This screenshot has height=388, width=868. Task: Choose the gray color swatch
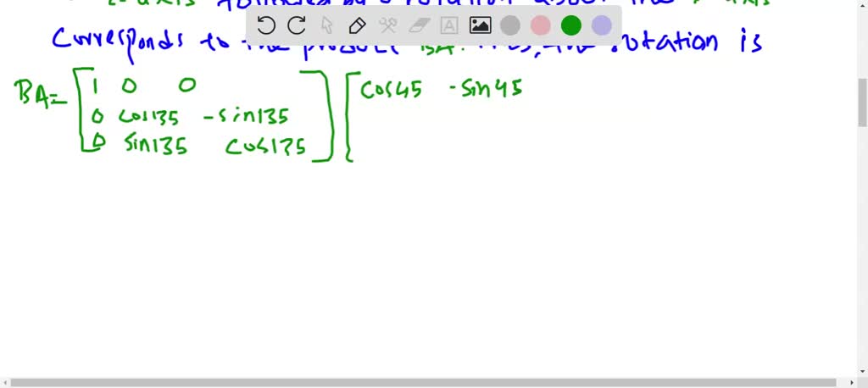pos(509,25)
